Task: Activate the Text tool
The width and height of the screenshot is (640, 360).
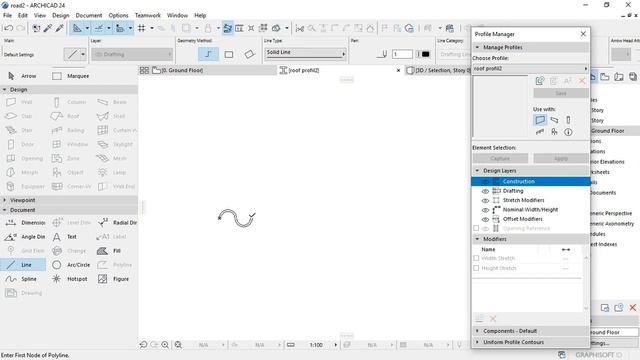Action: click(65, 237)
